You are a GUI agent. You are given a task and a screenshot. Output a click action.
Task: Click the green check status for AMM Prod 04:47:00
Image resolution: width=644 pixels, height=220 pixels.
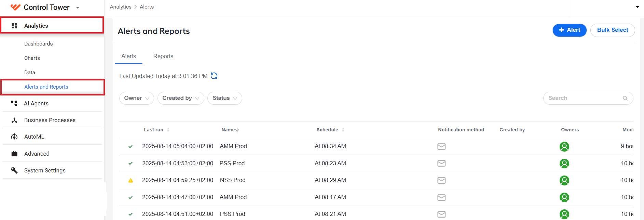point(131,197)
